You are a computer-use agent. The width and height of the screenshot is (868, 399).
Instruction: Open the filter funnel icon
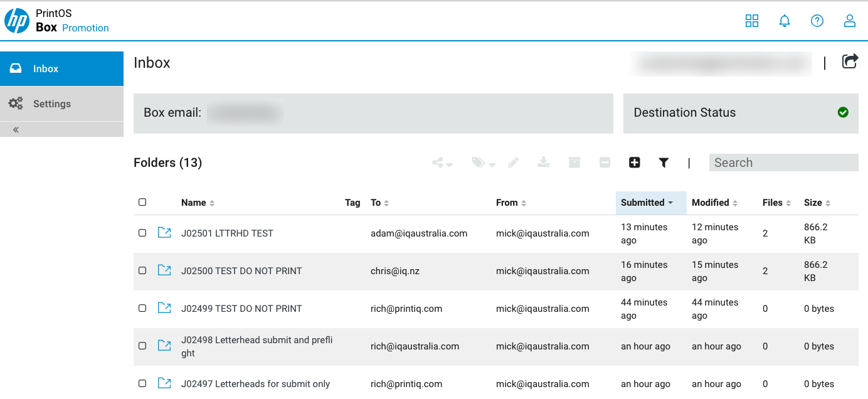coord(664,162)
